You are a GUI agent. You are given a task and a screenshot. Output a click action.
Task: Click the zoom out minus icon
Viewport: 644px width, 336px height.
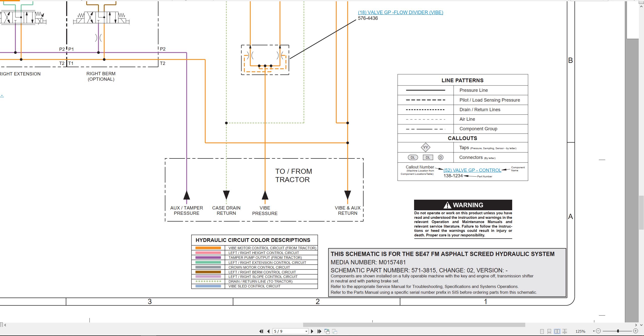pyautogui.click(x=598, y=331)
